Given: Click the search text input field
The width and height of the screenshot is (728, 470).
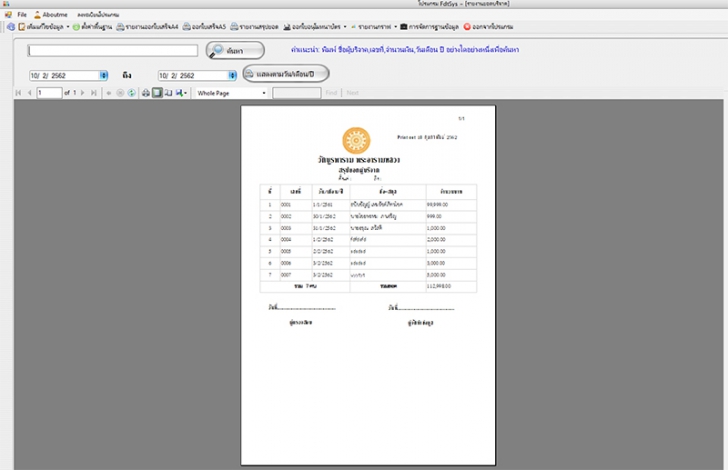Looking at the screenshot, I should click(x=113, y=50).
